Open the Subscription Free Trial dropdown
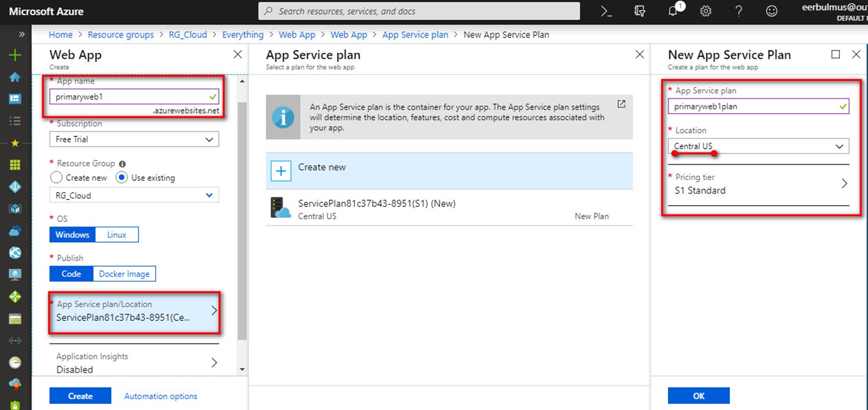 pos(134,139)
